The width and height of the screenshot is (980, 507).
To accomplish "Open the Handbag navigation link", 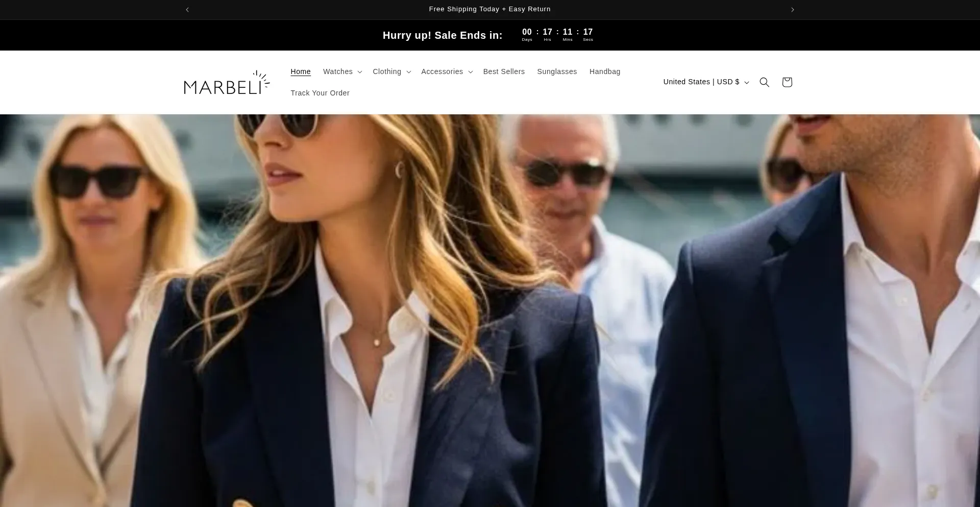I will tap(604, 72).
